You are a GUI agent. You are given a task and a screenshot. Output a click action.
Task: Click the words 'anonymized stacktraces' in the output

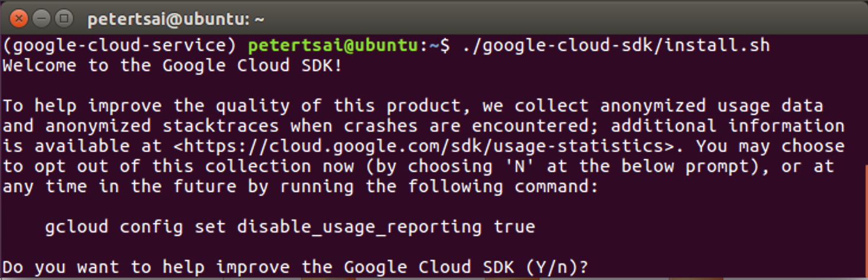pos(162,126)
